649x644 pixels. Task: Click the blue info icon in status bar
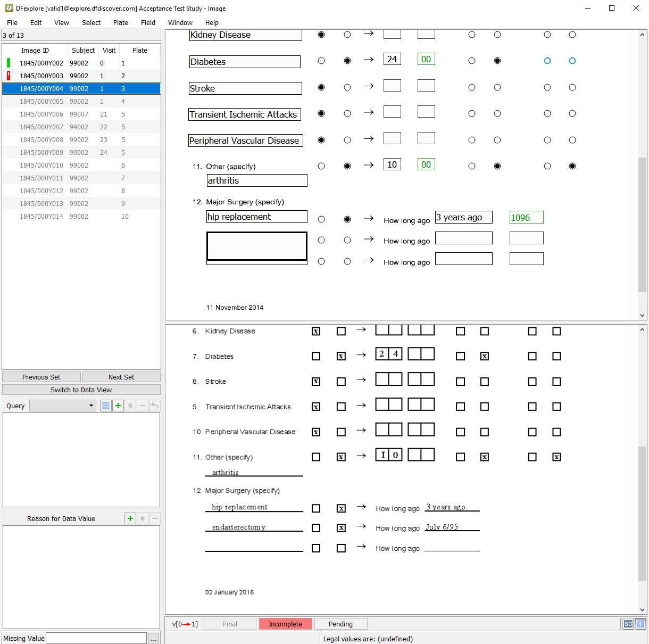640,624
